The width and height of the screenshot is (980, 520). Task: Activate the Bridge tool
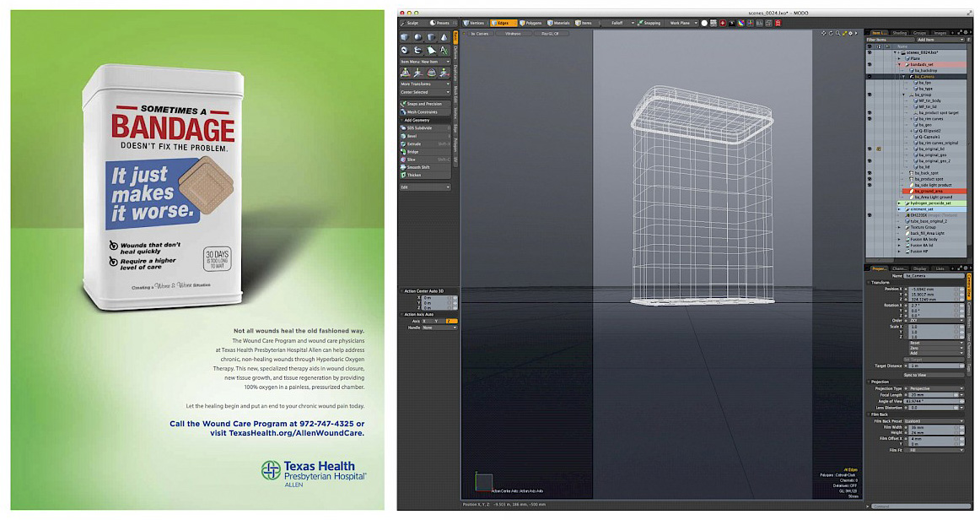pos(425,151)
